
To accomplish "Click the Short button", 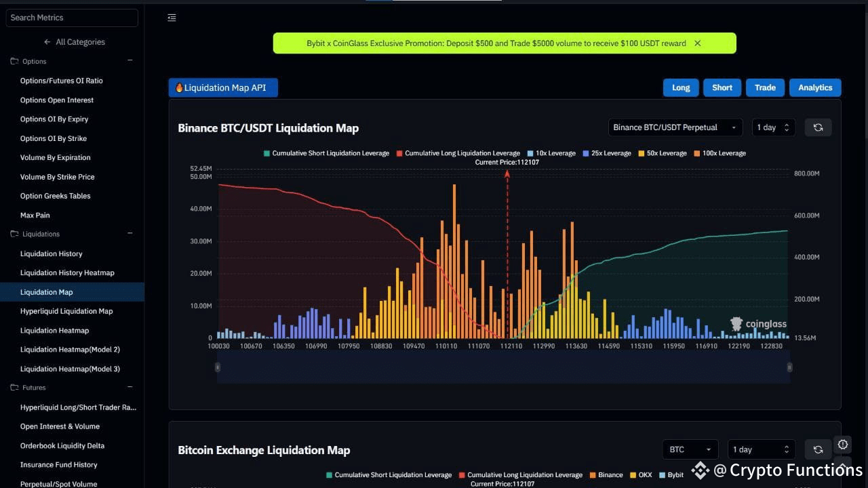I will point(722,87).
